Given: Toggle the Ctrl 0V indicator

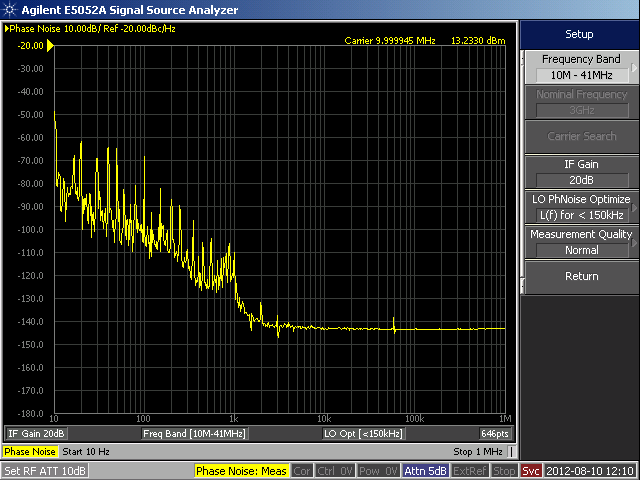Looking at the screenshot, I should (335, 471).
